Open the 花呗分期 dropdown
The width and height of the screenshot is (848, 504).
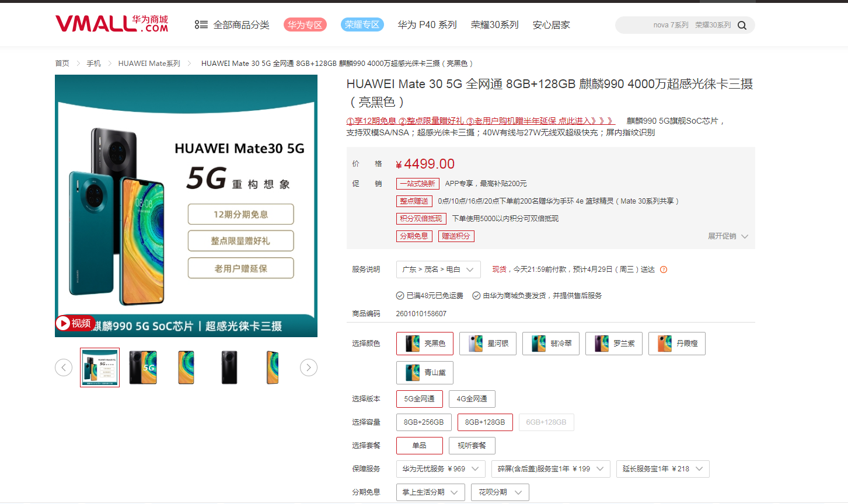tap(500, 492)
